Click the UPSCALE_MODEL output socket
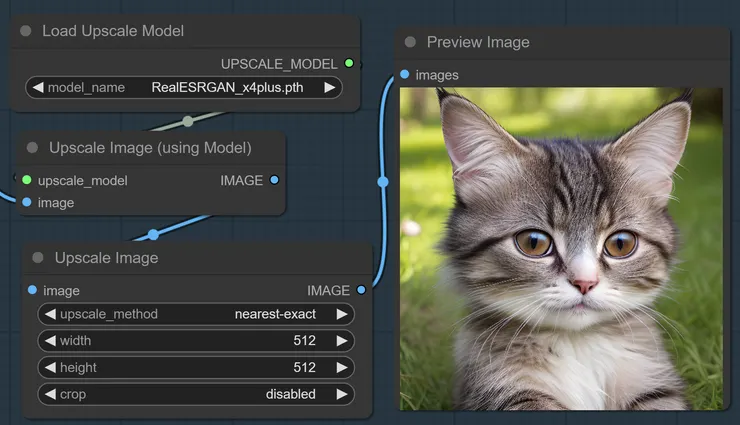Image resolution: width=740 pixels, height=425 pixels. pyautogui.click(x=349, y=63)
